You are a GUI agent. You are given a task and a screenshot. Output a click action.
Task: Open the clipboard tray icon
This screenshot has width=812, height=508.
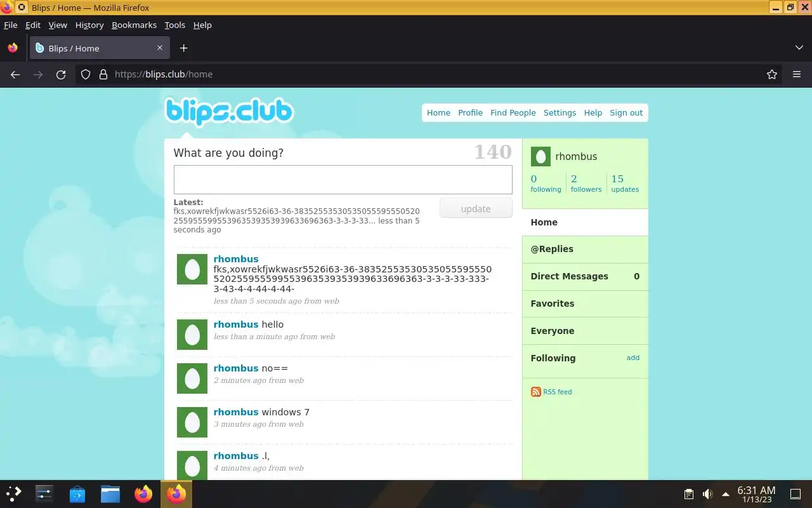(689, 494)
